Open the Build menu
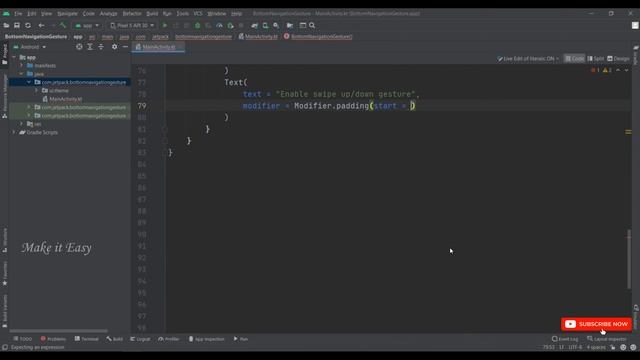 point(152,13)
